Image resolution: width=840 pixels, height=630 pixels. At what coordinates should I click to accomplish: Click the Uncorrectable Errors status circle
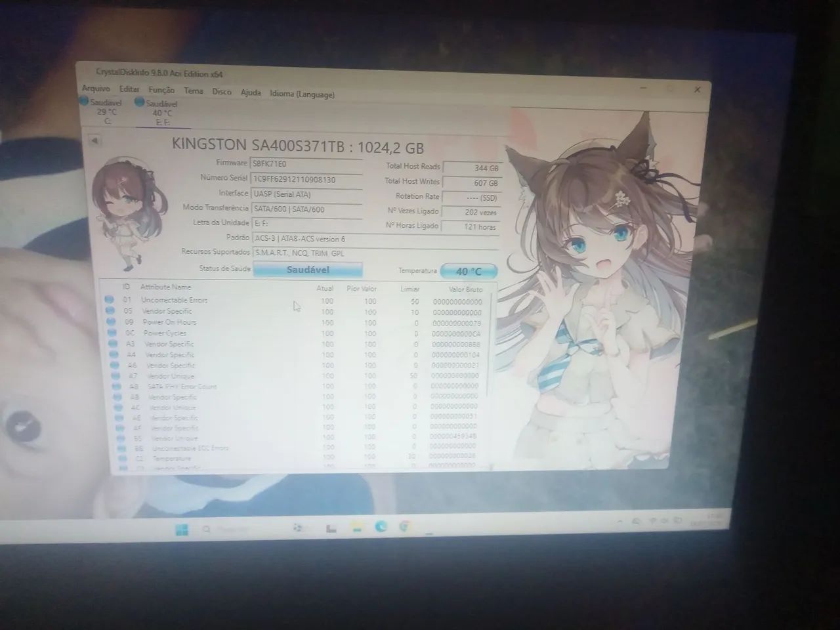tap(109, 300)
